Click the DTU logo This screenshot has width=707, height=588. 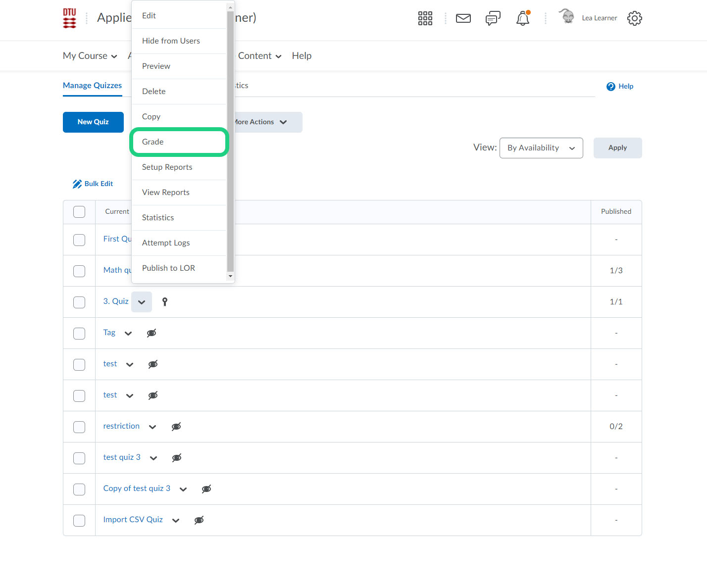tap(69, 18)
